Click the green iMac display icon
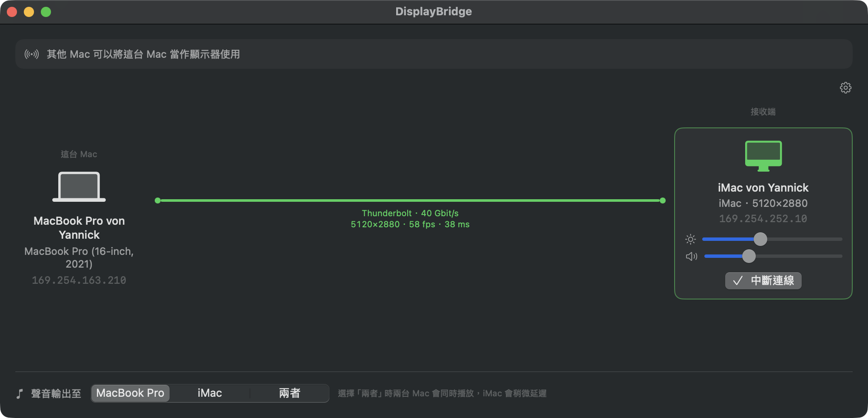868x418 pixels. click(x=763, y=156)
